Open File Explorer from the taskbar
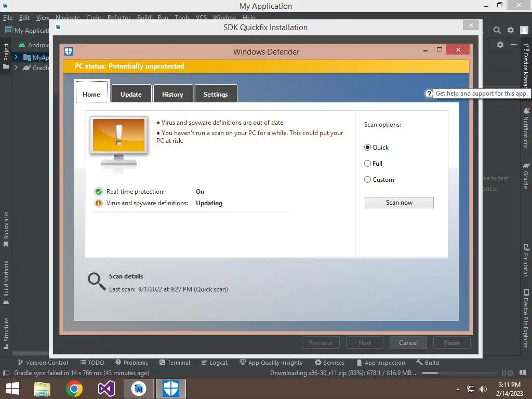 pos(42,389)
